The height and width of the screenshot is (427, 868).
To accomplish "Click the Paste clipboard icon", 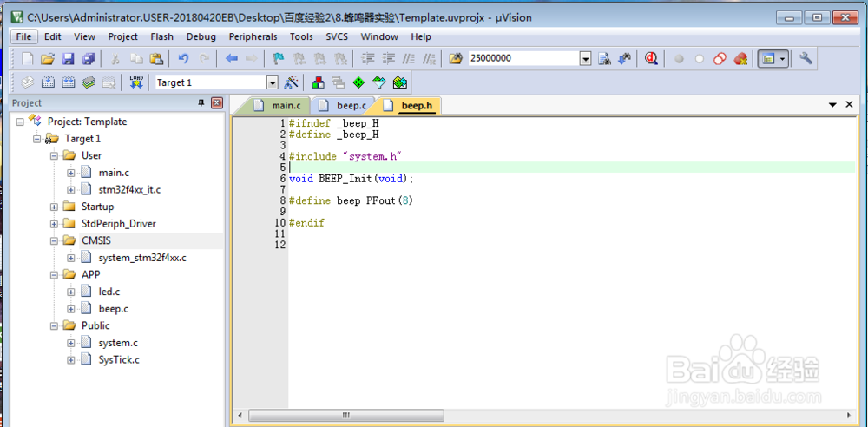I will point(156,59).
